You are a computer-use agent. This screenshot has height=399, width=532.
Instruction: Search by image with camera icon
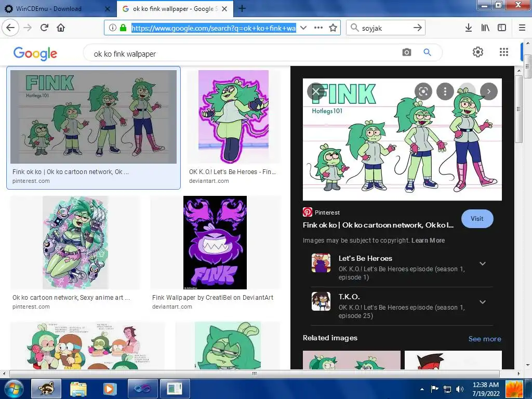point(406,52)
